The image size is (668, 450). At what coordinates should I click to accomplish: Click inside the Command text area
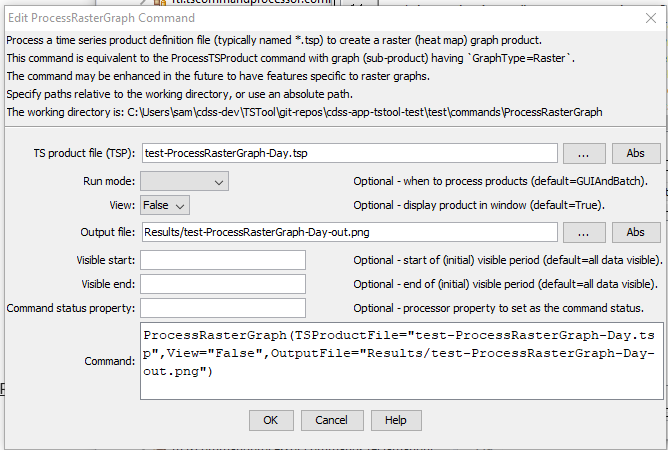402,361
